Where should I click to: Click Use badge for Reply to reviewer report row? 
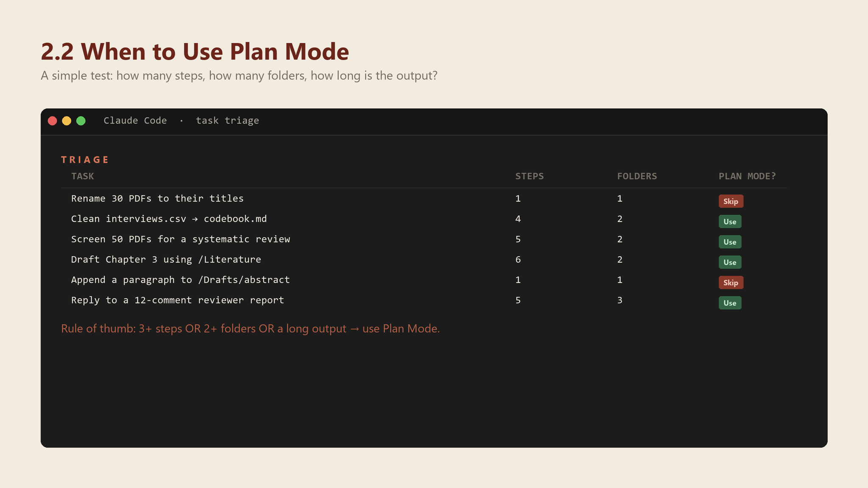click(730, 303)
